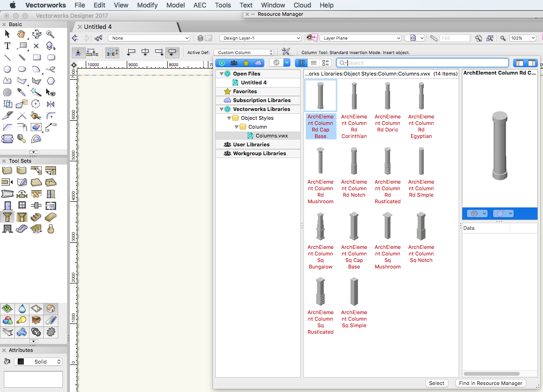Viewport: 543px width, 392px height.
Task: Activate the Pan tool
Action: 21,34
